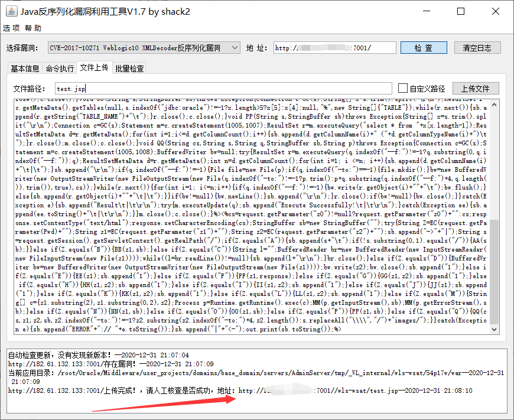Click the 上传文件 button
Screen dimensions: 514x420
(x=476, y=89)
